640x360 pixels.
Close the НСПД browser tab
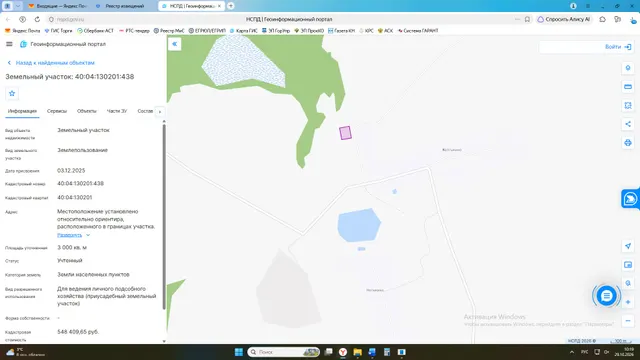coord(219,6)
